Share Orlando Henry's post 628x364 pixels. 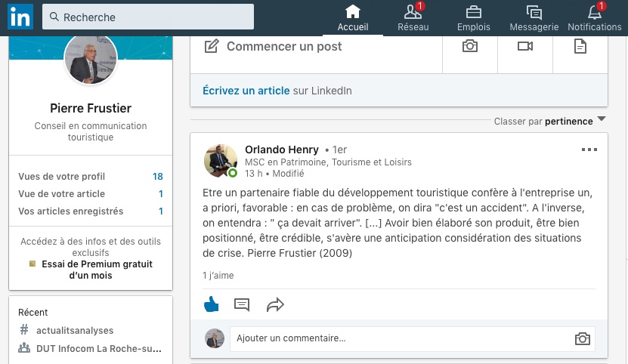tap(275, 305)
